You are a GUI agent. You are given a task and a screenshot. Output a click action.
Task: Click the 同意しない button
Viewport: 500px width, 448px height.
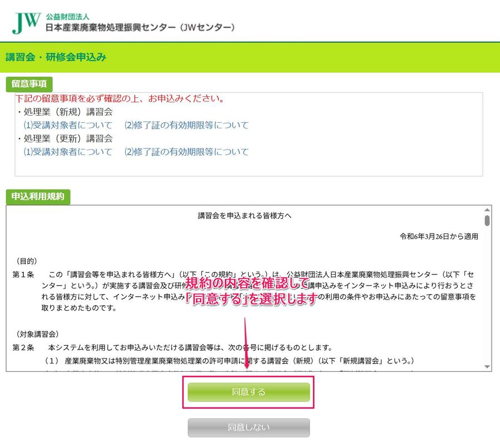(249, 427)
